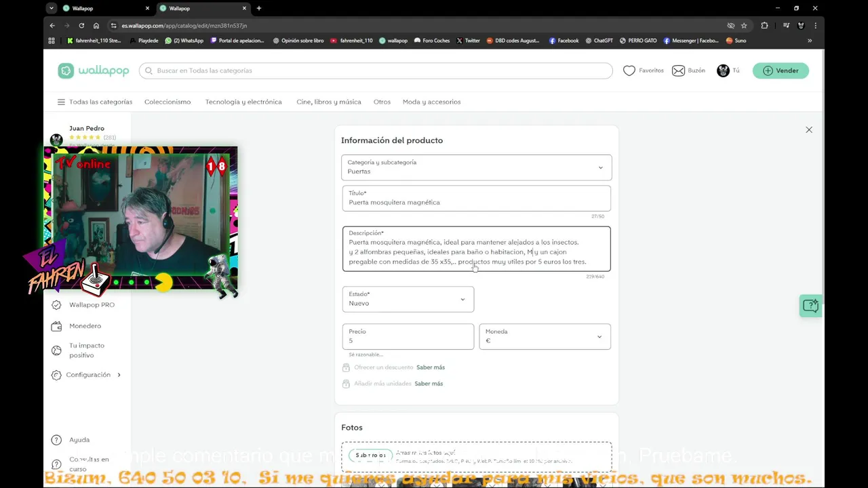Focus the Buscar en Todas las categorías field
Viewport: 868px width, 488px height.
[x=376, y=70]
